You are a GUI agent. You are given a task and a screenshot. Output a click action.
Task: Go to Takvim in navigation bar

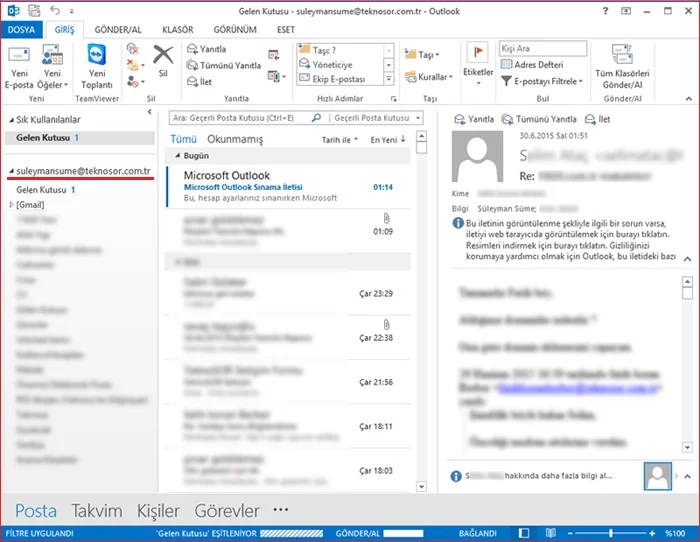pyautogui.click(x=96, y=510)
